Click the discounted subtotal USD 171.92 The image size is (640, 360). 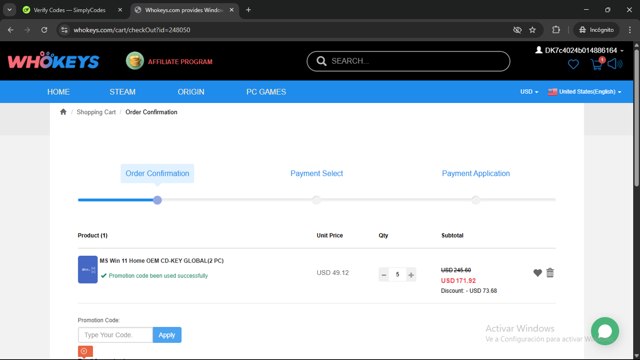coord(458,280)
